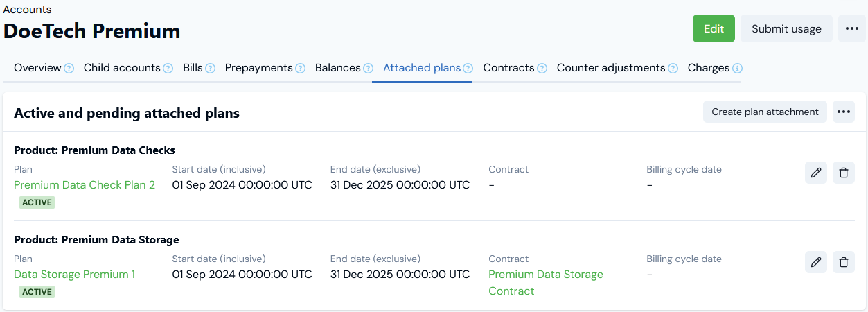
Task: Open account more-options menu beside Submit usage
Action: click(851, 28)
